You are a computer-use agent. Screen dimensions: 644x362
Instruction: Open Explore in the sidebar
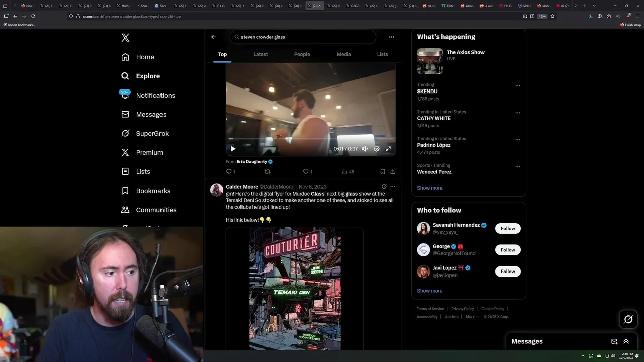tap(140, 76)
